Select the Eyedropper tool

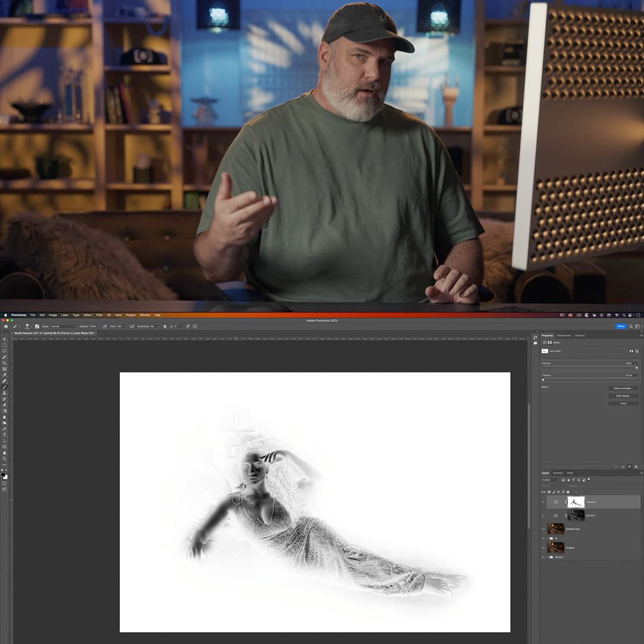[x=4, y=375]
